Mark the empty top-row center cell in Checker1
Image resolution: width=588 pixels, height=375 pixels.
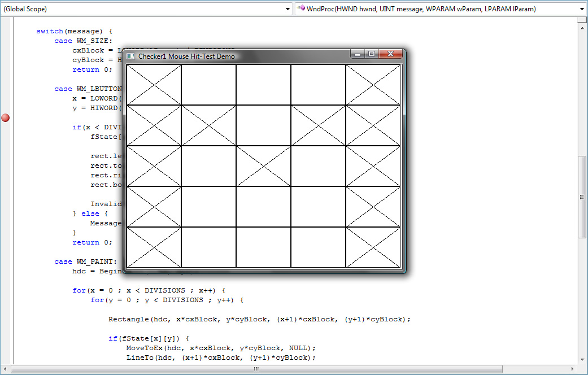coord(264,85)
